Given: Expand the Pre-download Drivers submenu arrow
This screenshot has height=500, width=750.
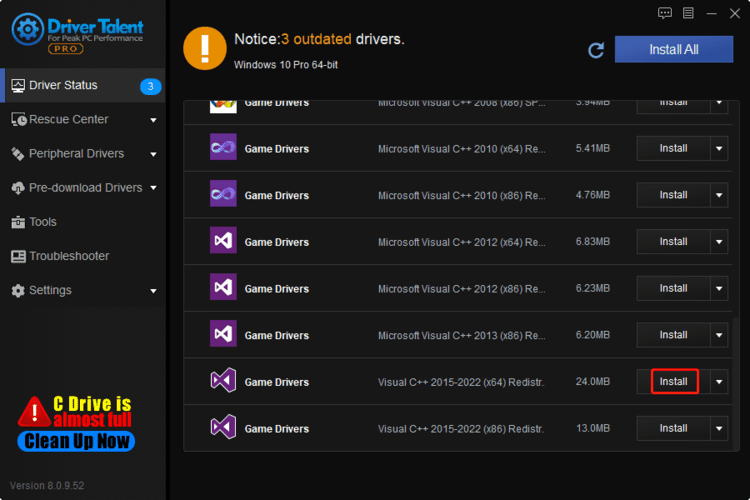Looking at the screenshot, I should click(153, 188).
